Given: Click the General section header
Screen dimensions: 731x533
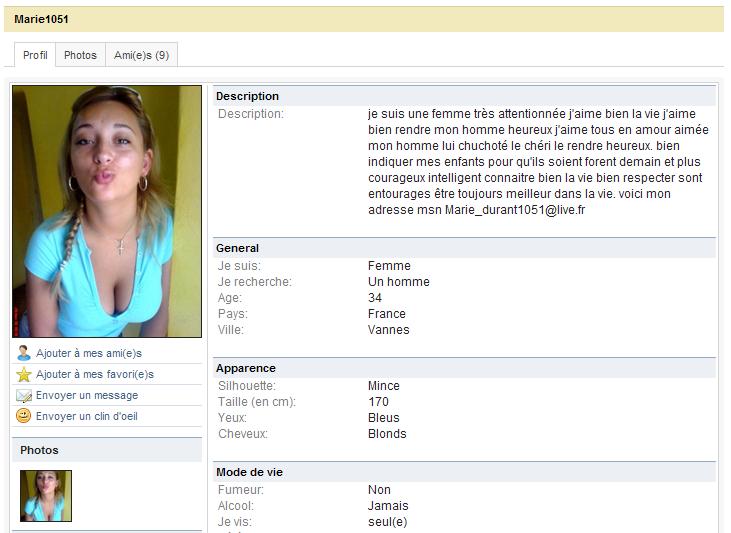Looking at the screenshot, I should 237,248.
